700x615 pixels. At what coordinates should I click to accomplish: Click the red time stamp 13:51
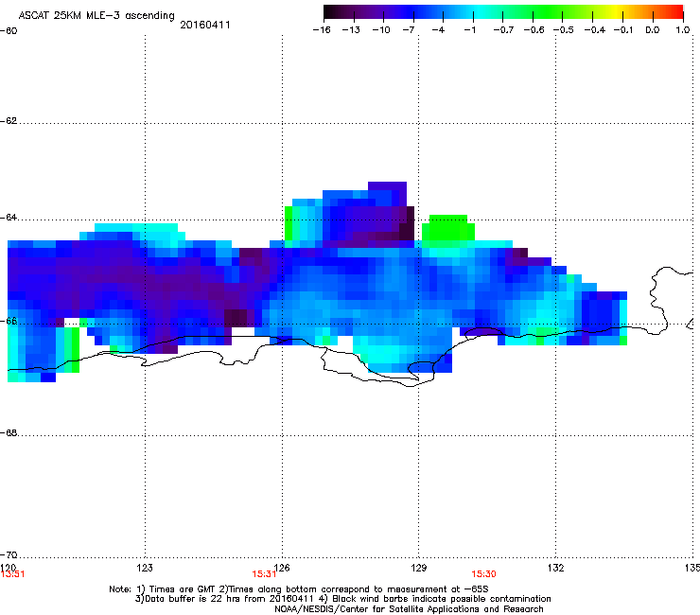[x=12, y=574]
